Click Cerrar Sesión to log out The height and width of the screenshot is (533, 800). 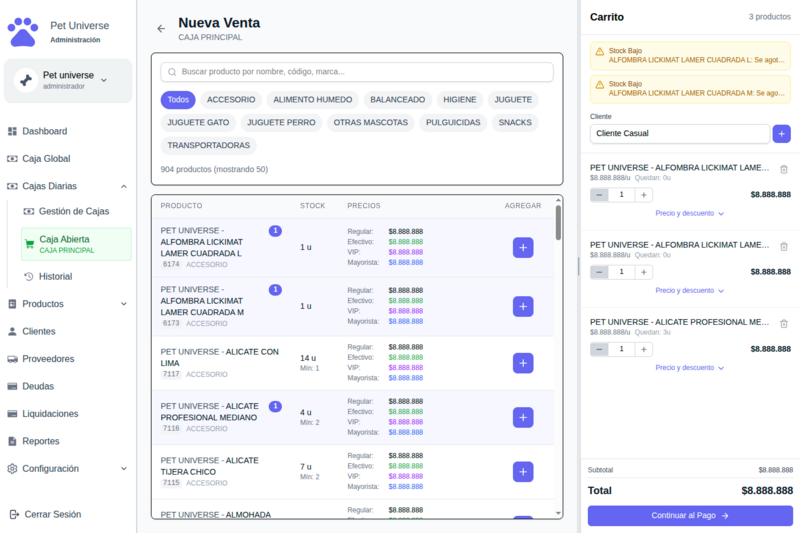coord(52,514)
